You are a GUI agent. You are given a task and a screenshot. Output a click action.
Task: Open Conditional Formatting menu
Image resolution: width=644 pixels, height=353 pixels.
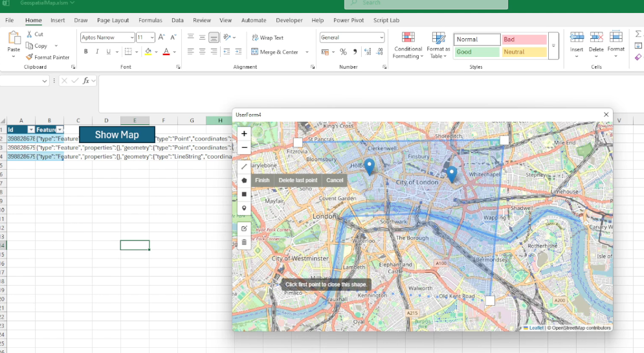tap(408, 45)
